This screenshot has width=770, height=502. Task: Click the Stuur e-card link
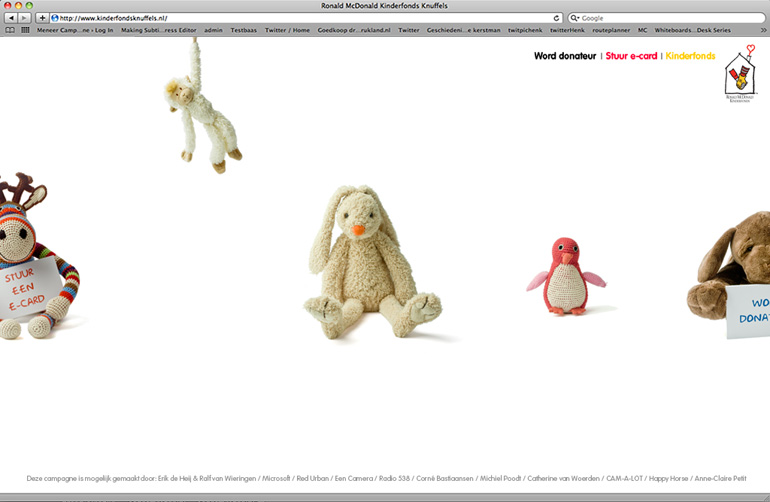[631, 56]
